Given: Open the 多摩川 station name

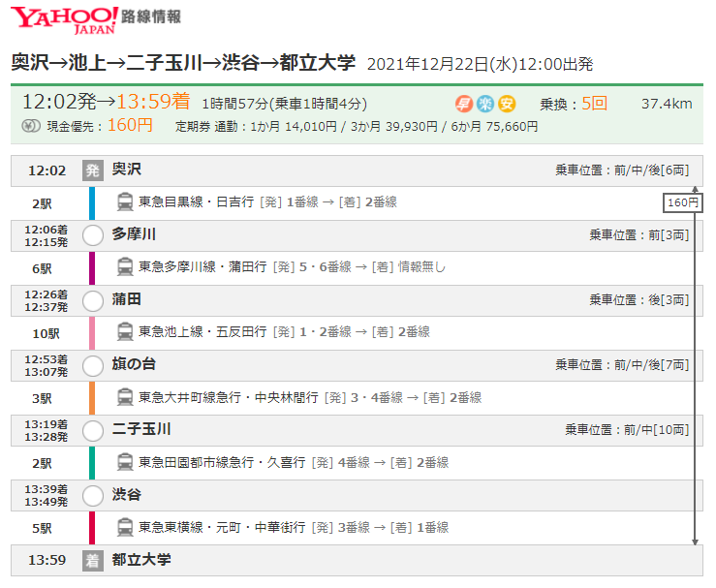Looking at the screenshot, I should pos(134,234).
